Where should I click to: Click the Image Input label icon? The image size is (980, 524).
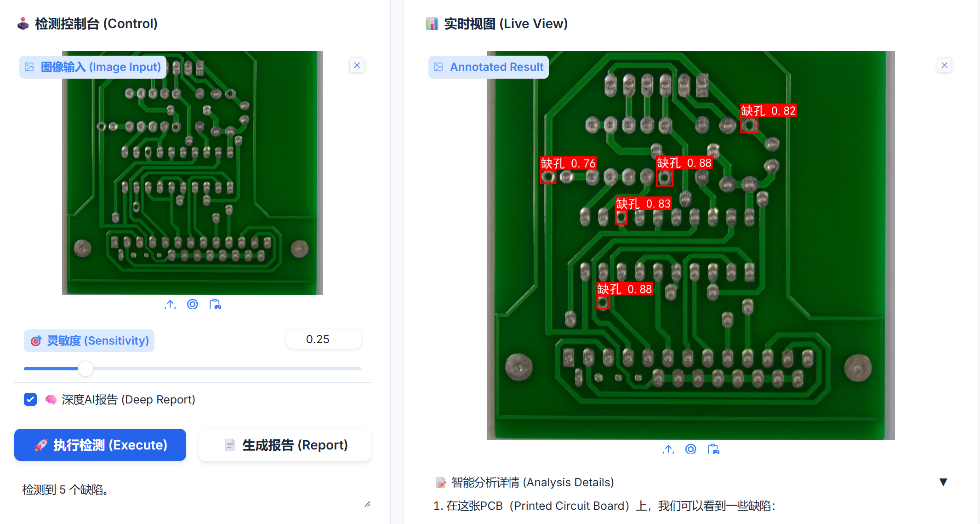point(29,67)
